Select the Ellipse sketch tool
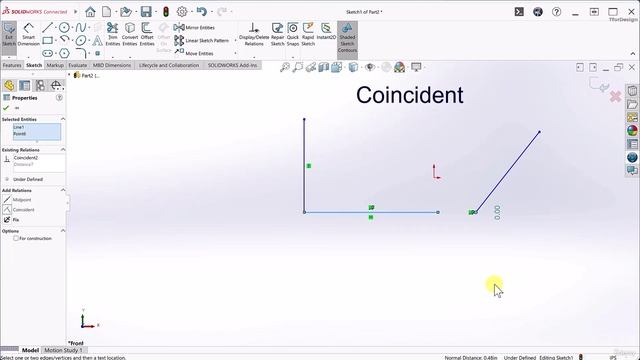This screenshot has height=360, width=640. tap(81, 40)
